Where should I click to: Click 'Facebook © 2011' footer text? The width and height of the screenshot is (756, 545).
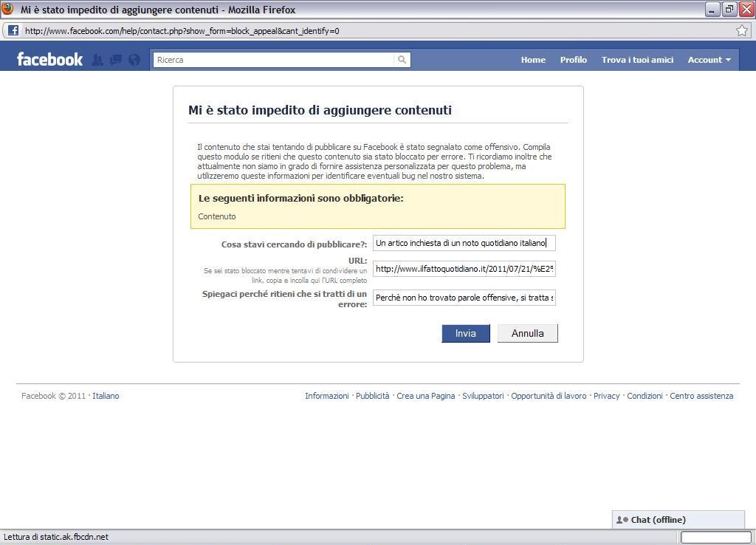53,396
